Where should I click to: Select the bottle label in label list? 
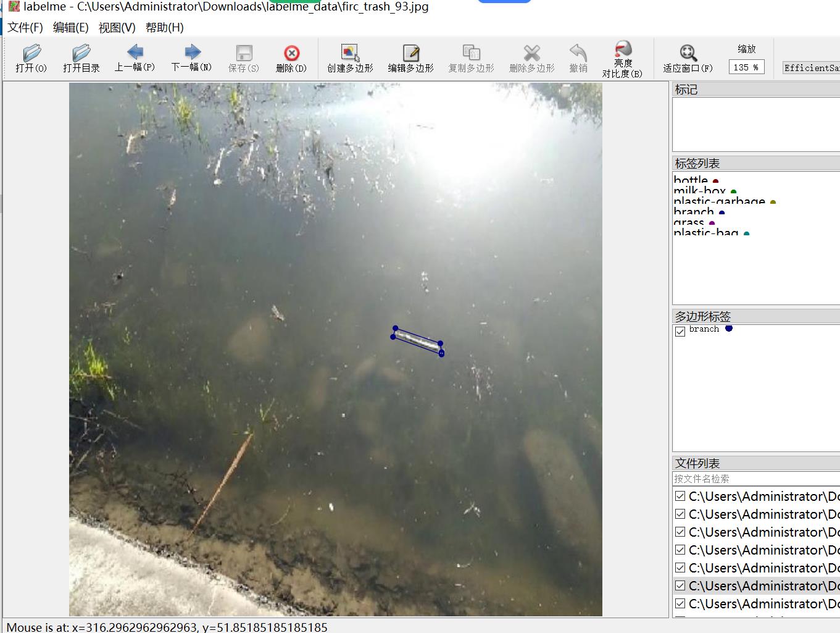[x=691, y=180]
